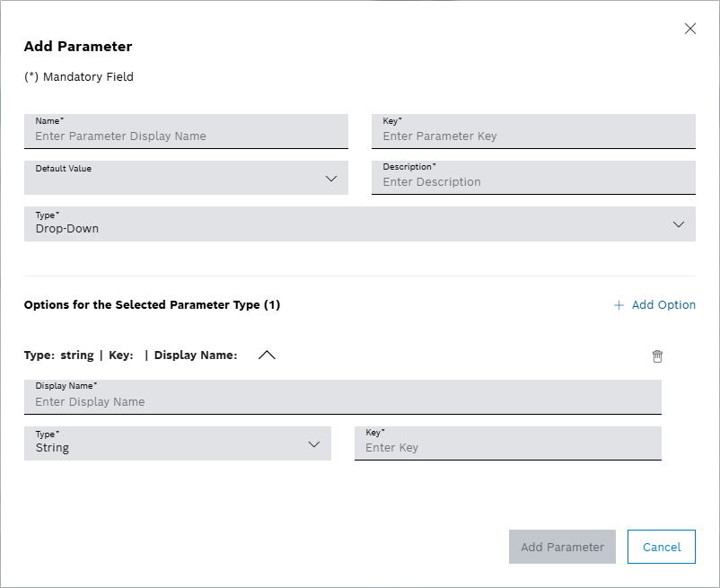
Task: Click the chevron on the Drop-Down Type field
Action: [x=679, y=224]
